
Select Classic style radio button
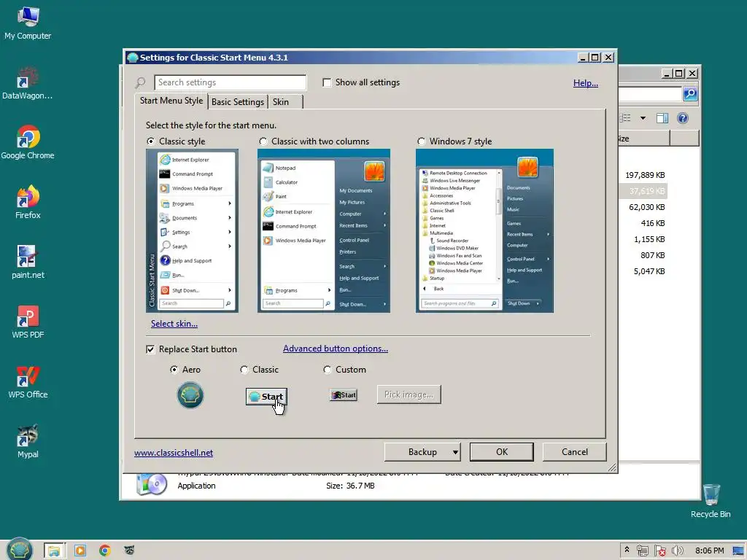pos(150,141)
